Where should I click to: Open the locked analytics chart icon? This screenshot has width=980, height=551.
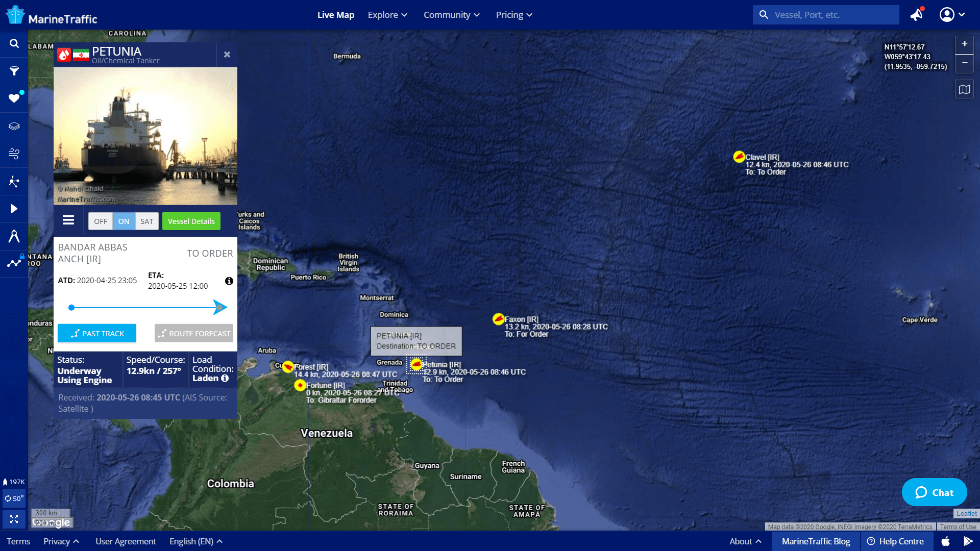pos(14,263)
